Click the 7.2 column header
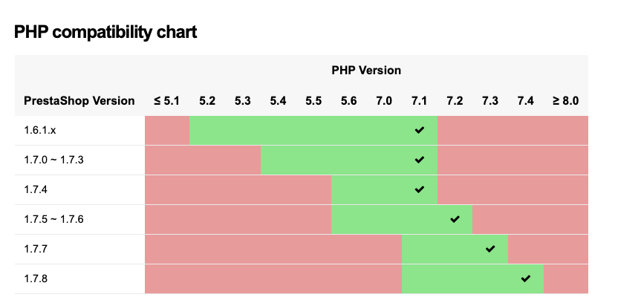 tap(455, 100)
